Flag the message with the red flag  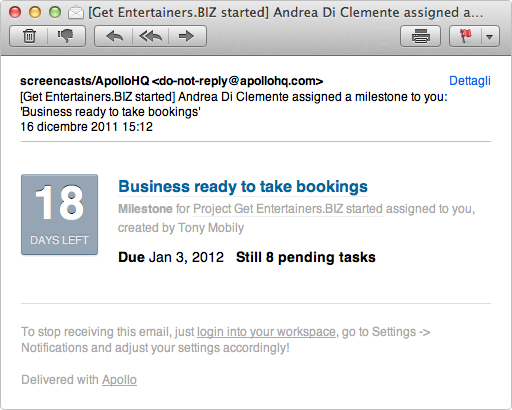pyautogui.click(x=466, y=36)
